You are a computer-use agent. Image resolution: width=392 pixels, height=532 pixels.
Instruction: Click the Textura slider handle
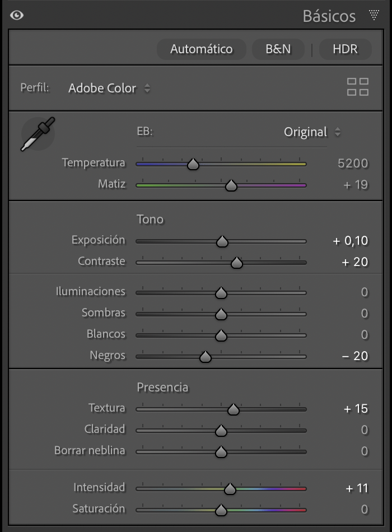[234, 409]
